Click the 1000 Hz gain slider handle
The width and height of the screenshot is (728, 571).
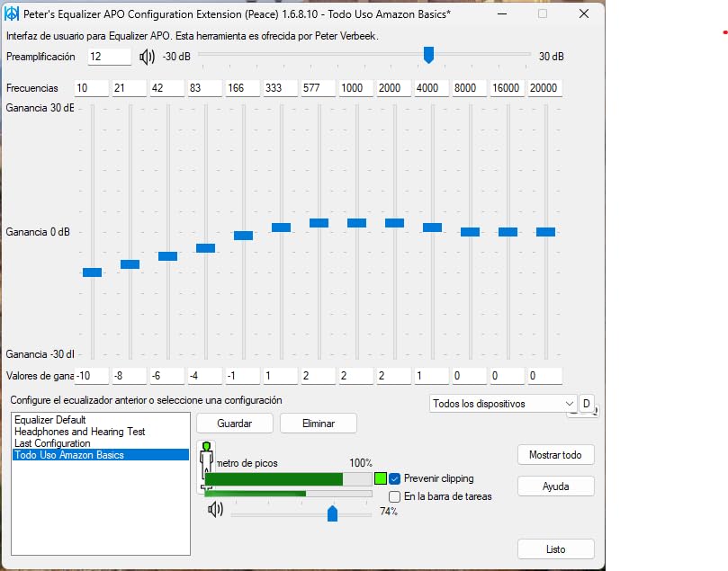point(357,223)
